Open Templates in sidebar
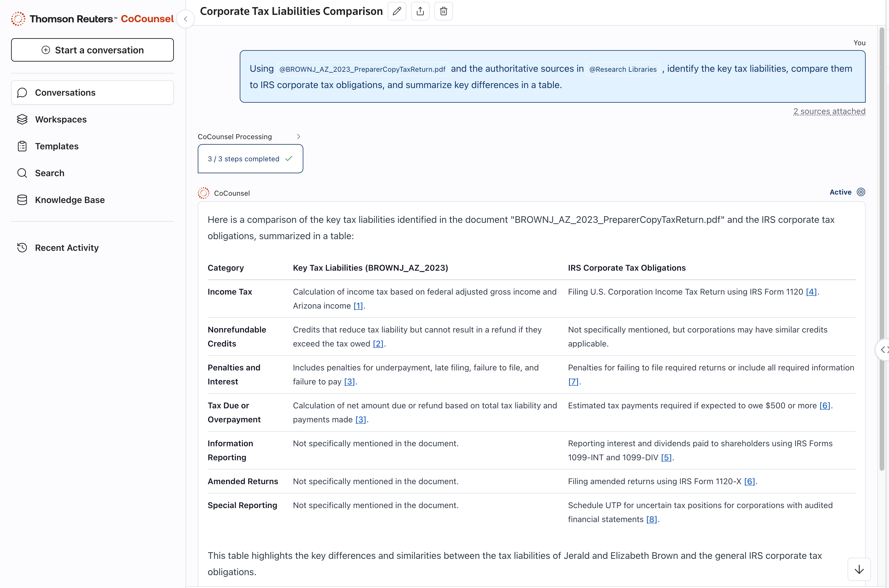889x588 pixels. point(57,146)
